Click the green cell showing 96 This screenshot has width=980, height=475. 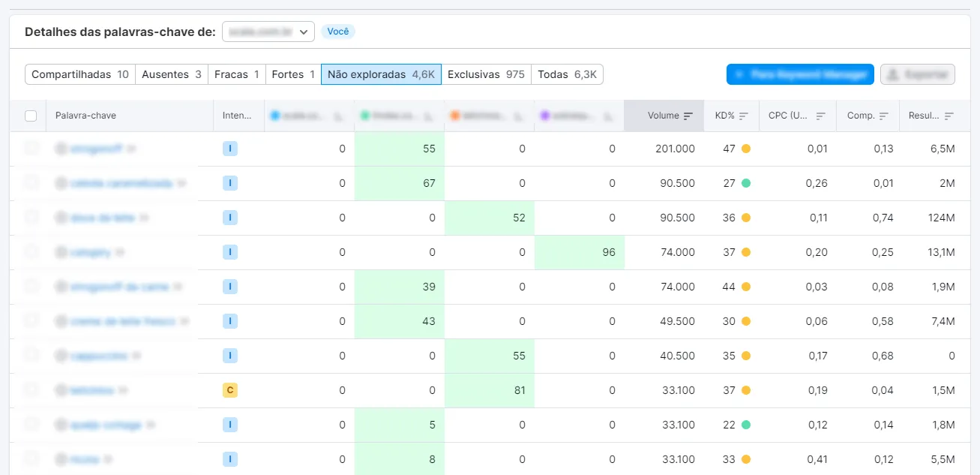pos(580,252)
